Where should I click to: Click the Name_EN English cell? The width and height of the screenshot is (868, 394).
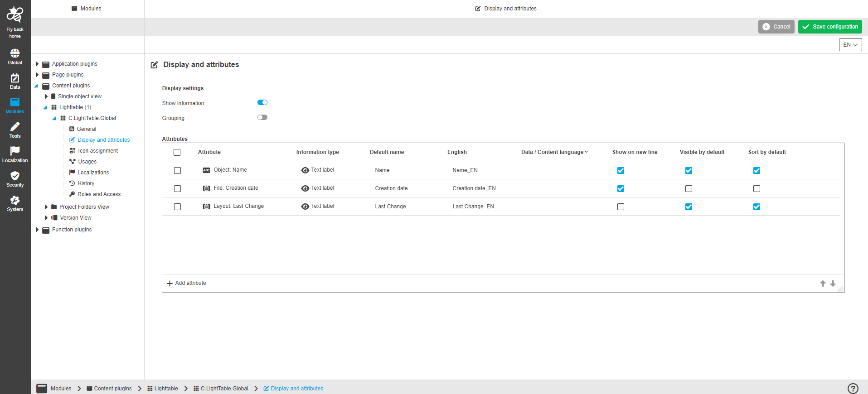pyautogui.click(x=465, y=170)
